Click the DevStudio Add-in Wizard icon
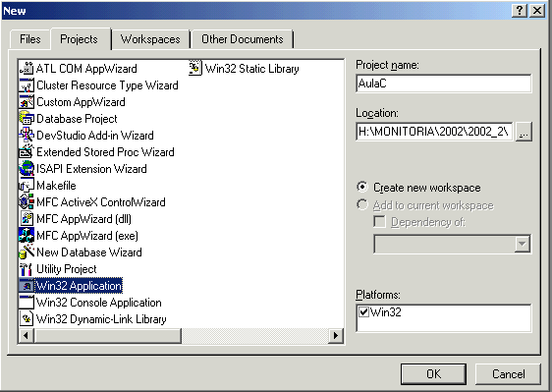This screenshot has height=392, width=552. point(27,136)
